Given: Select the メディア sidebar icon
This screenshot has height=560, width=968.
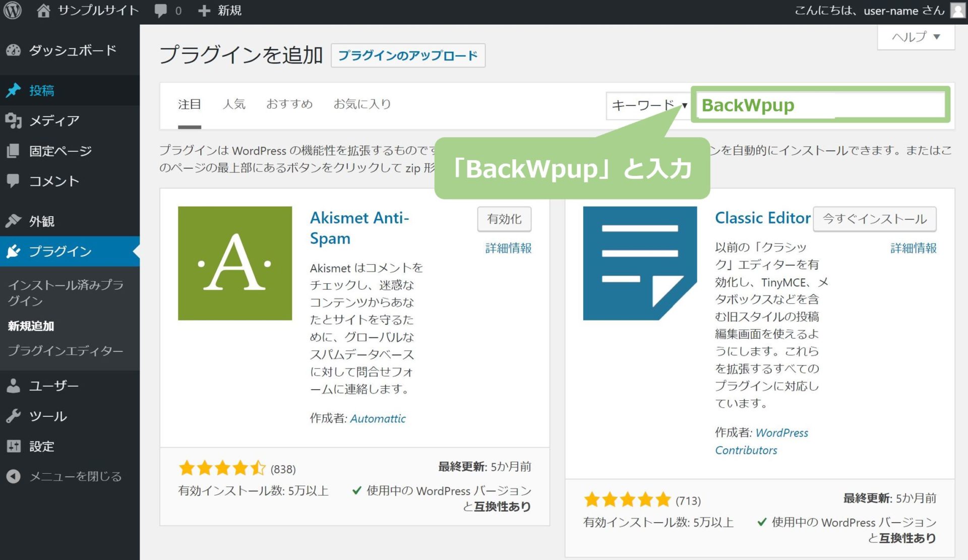Looking at the screenshot, I should click(x=14, y=120).
